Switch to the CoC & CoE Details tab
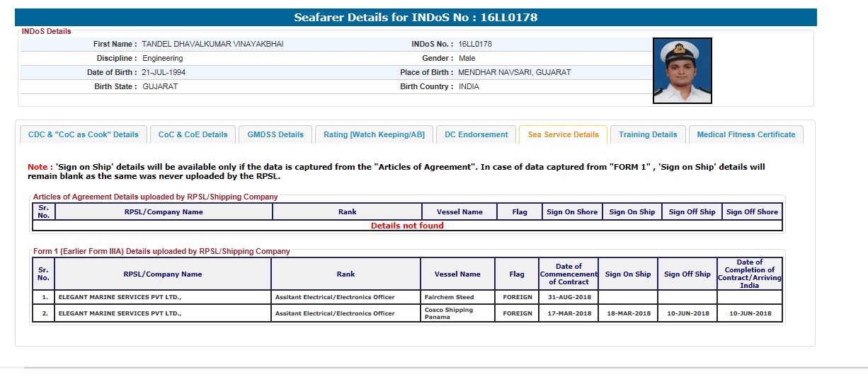Viewport: 868px width, 389px height. coord(193,134)
